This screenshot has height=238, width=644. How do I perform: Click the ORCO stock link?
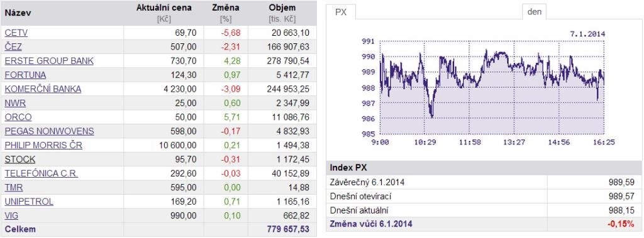coord(18,117)
